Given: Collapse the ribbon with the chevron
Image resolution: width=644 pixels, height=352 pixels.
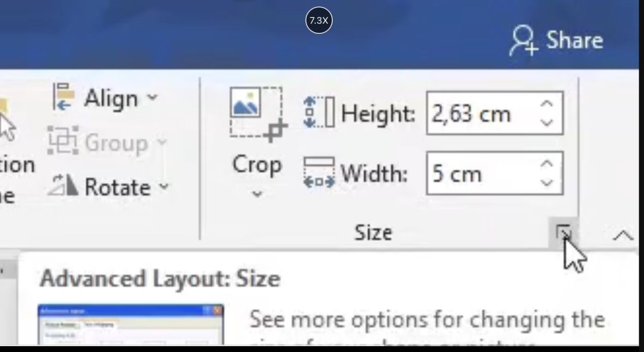Looking at the screenshot, I should (x=623, y=235).
